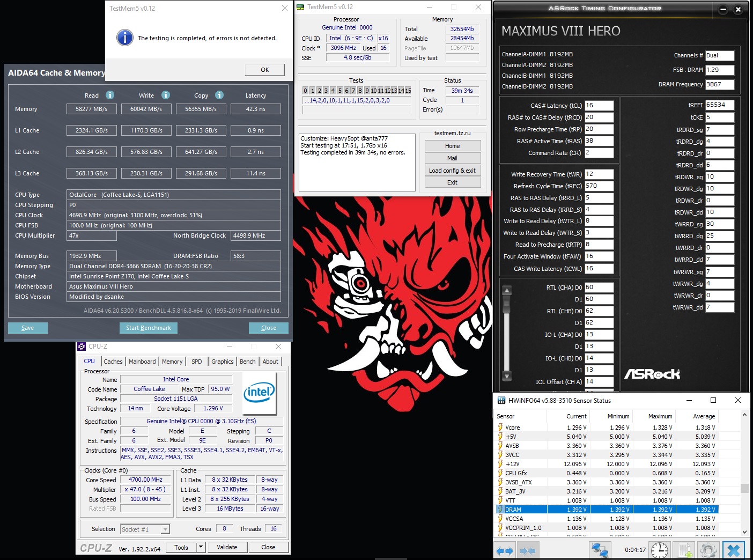
Task: Click the Refresh Cycle Time (tRFC) field
Action: [599, 186]
